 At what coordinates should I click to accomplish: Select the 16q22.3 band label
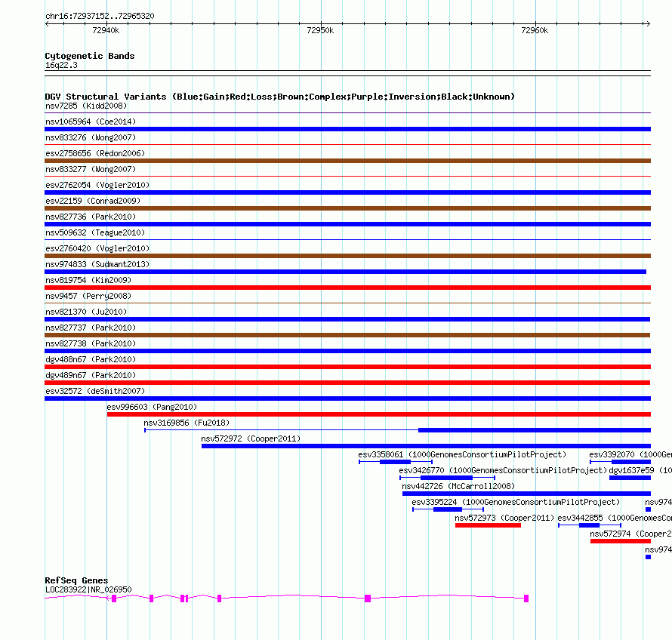[61, 65]
